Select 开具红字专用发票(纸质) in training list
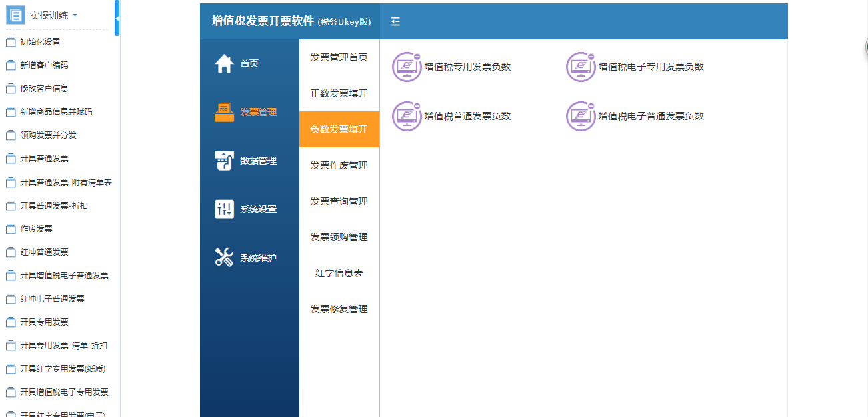This screenshot has width=868, height=417. coord(63,369)
